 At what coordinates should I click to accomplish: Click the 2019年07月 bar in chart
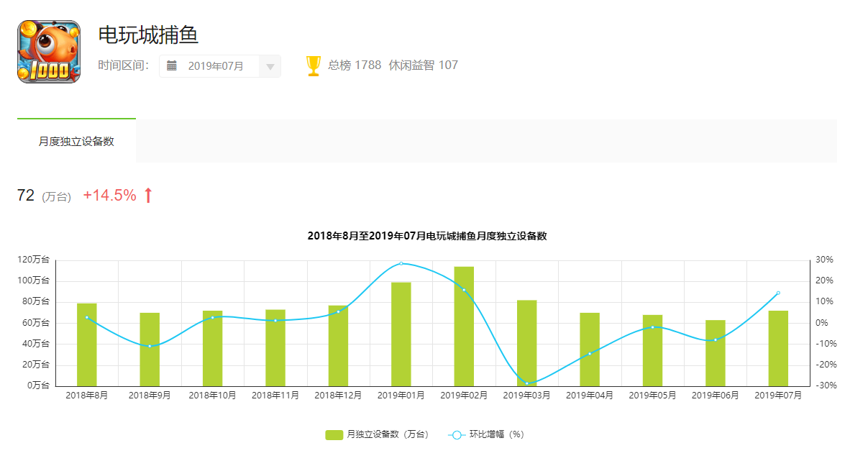pos(778,349)
